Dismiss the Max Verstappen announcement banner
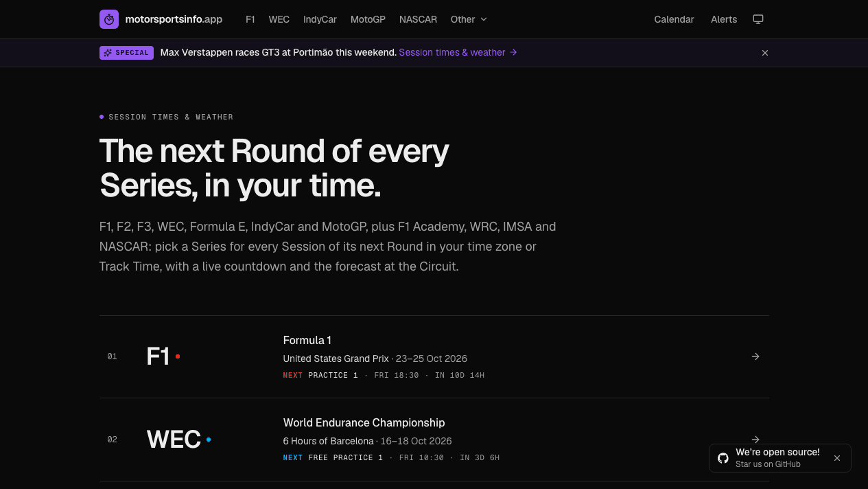This screenshot has height=489, width=868. [x=765, y=53]
